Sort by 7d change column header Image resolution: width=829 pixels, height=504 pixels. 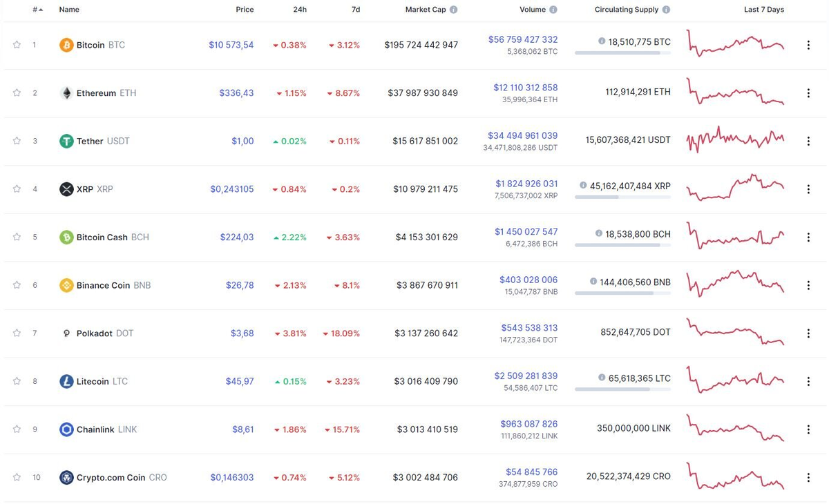click(355, 10)
